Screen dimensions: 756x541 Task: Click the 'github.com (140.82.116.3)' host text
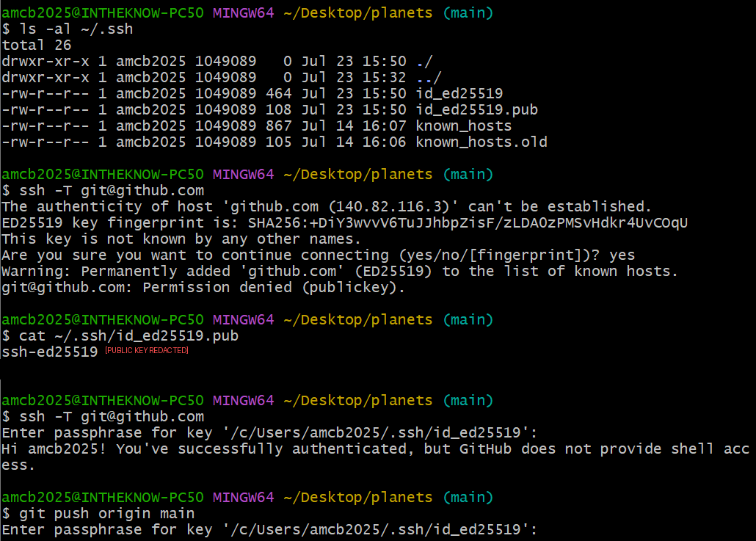[339, 207]
